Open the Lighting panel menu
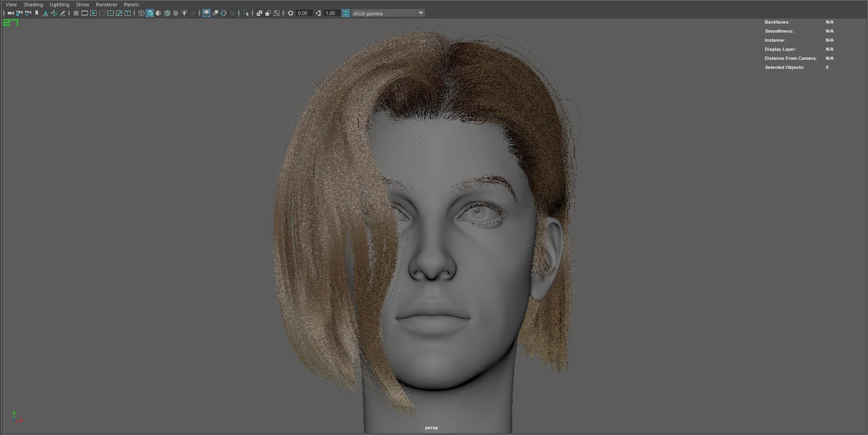 tap(59, 5)
